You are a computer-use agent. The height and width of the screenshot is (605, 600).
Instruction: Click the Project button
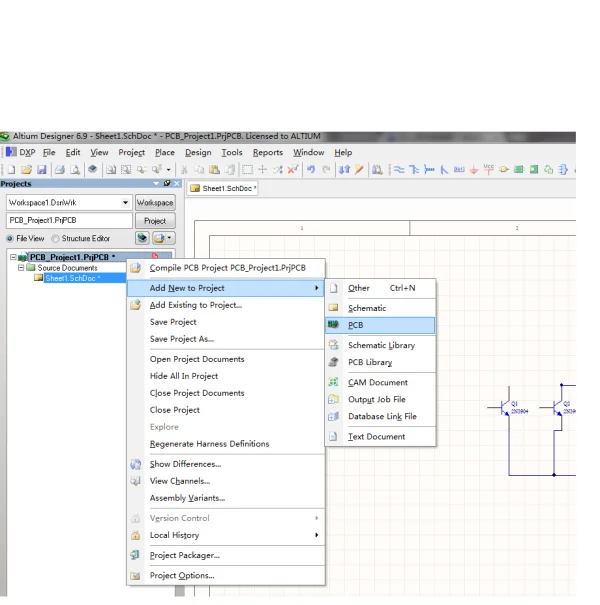pos(155,221)
